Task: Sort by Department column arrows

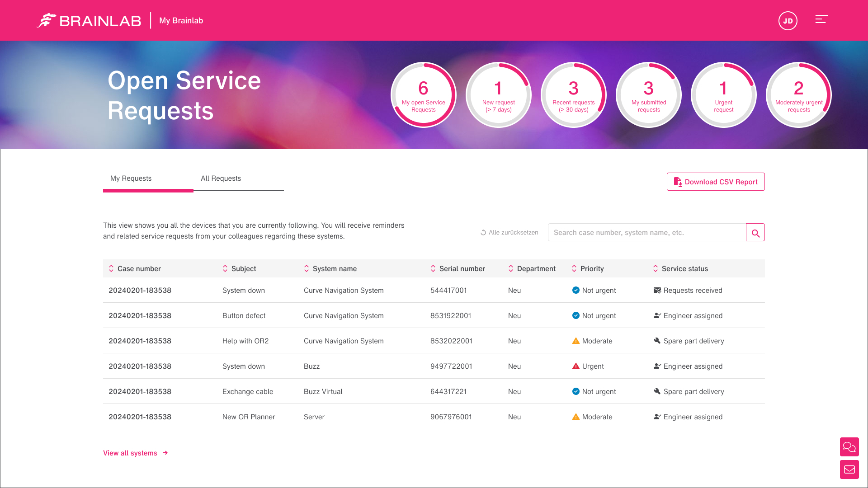Action: [x=511, y=268]
